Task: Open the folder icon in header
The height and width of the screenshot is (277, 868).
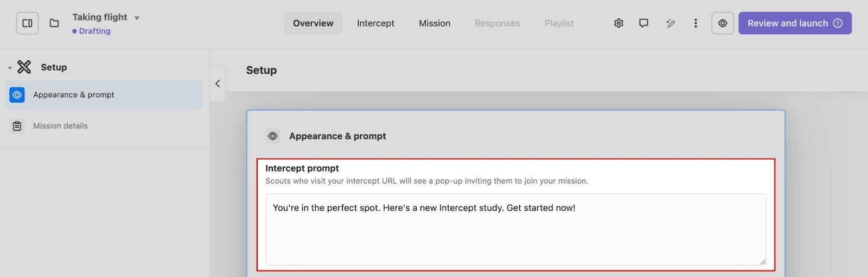Action: point(54,23)
